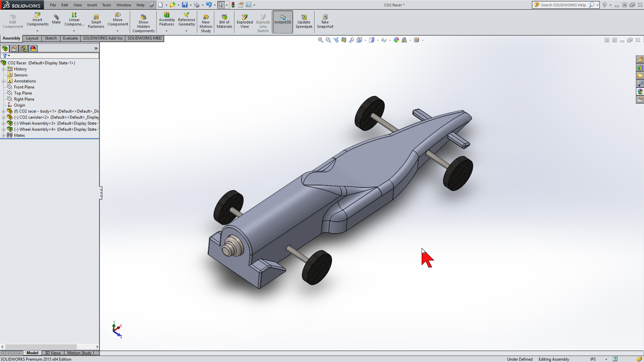Switch to the Motion Study 1 tab

(x=81, y=353)
